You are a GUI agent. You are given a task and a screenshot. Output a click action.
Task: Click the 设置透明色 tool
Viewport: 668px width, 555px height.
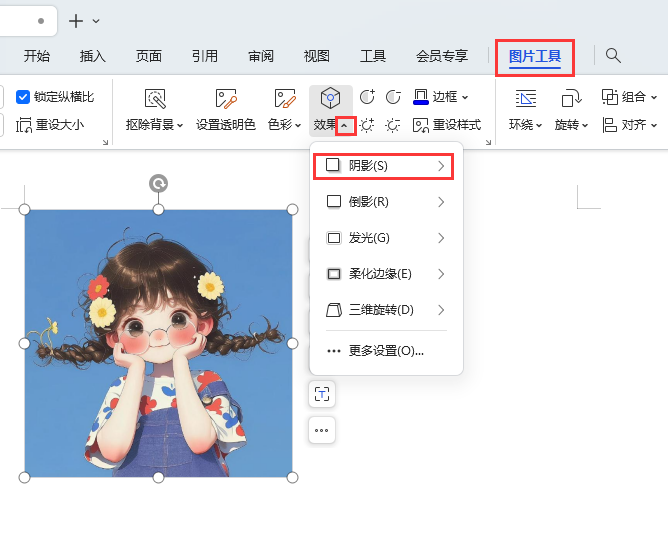(x=226, y=110)
